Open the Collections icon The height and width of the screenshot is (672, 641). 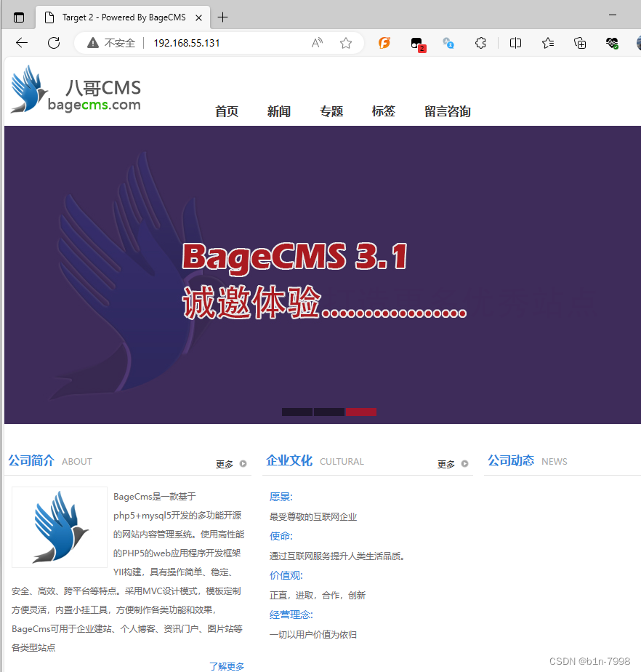580,43
